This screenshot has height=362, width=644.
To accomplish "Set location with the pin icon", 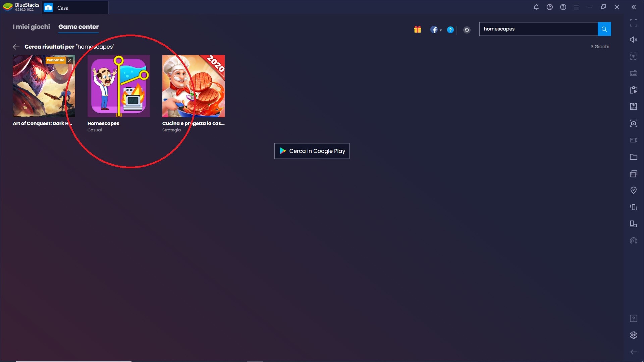I will coord(633,190).
